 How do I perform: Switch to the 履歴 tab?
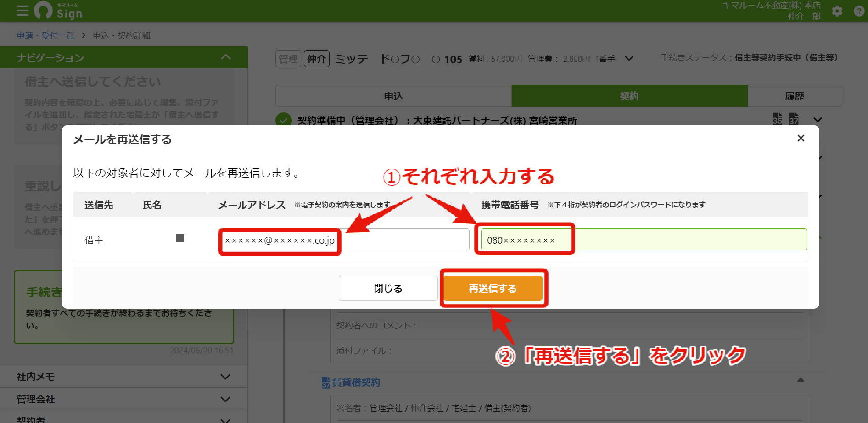point(795,96)
